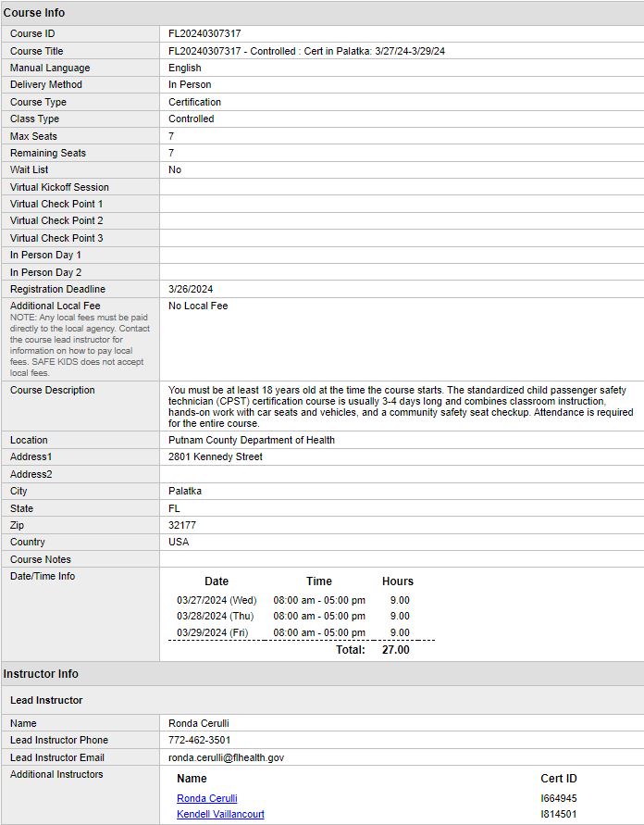
Task: Click the Virtual Check Point 3 label
Action: coord(56,238)
